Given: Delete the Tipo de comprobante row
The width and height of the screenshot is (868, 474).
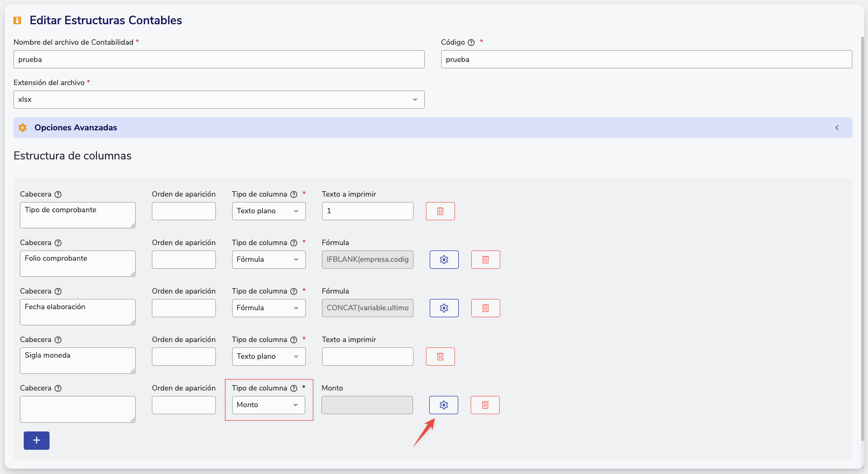Looking at the screenshot, I should [x=440, y=211].
